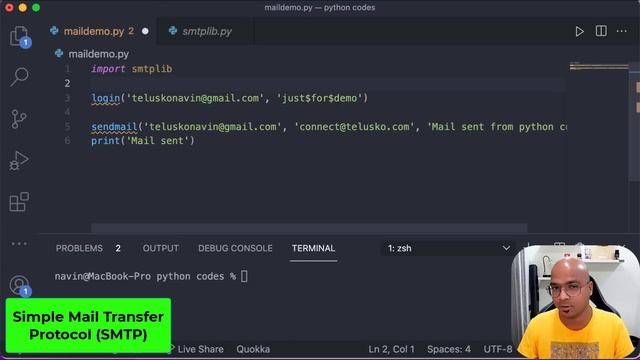640x360 pixels.
Task: Open the Explorer view in activity bar
Action: [19, 36]
